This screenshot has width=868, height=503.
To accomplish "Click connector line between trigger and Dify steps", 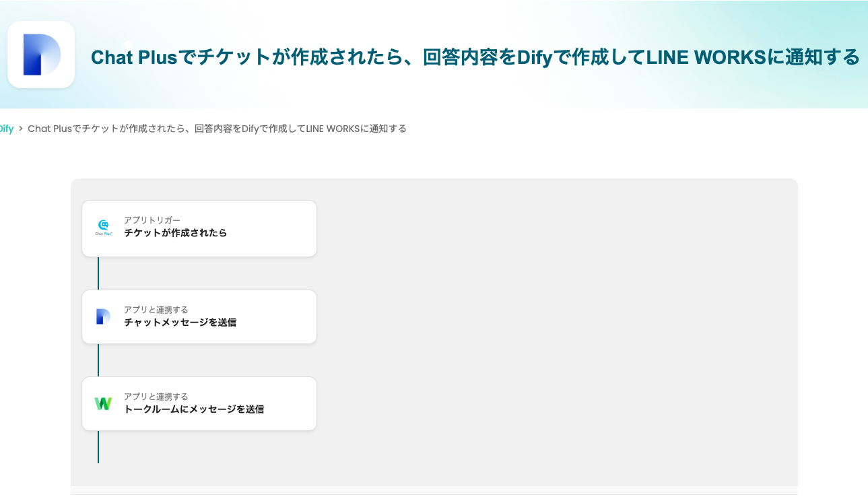I will pos(98,273).
